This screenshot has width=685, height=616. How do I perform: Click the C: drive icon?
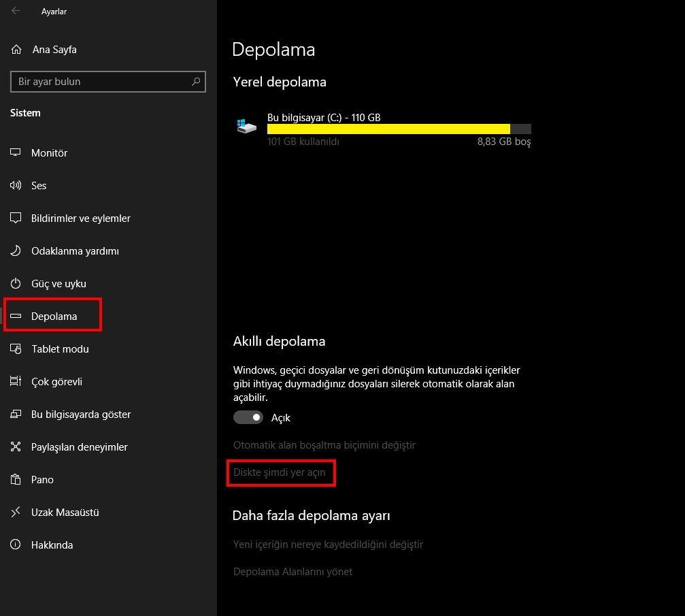[246, 127]
